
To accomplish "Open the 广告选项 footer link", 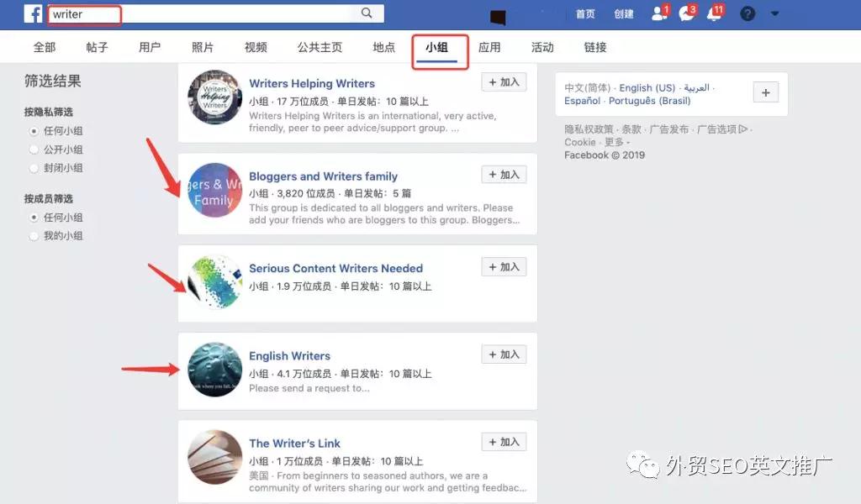I will click(x=722, y=129).
